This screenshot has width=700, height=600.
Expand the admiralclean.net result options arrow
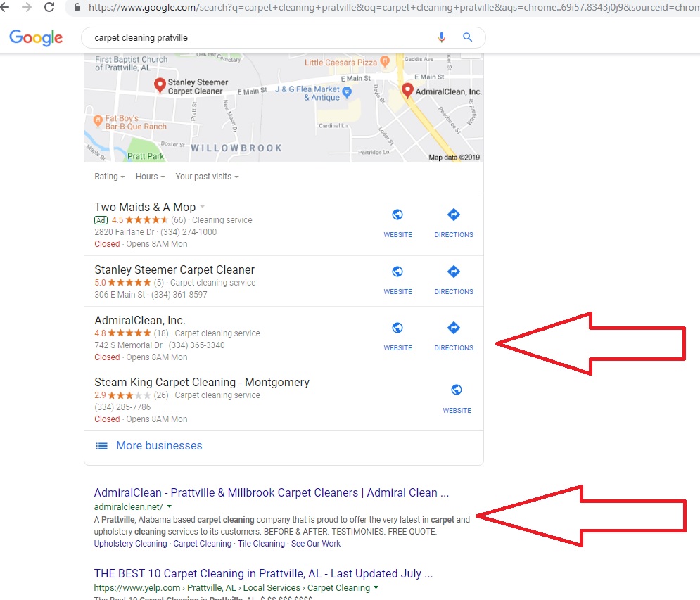click(170, 506)
